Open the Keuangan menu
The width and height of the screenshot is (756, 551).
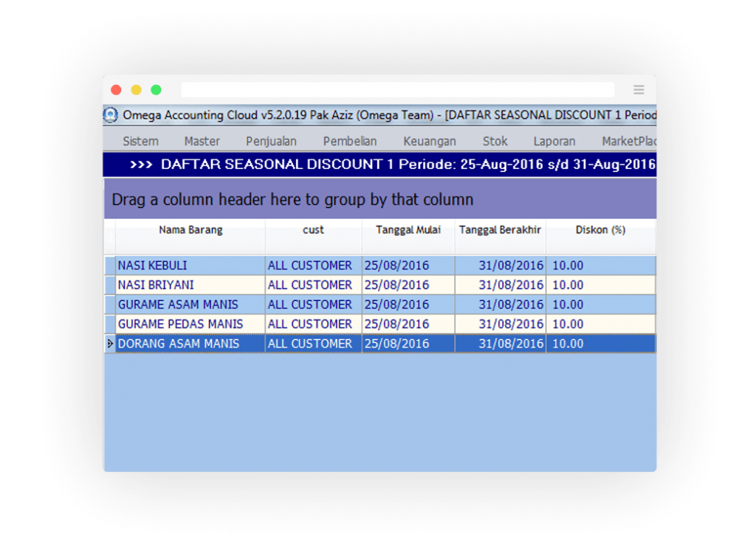430,141
